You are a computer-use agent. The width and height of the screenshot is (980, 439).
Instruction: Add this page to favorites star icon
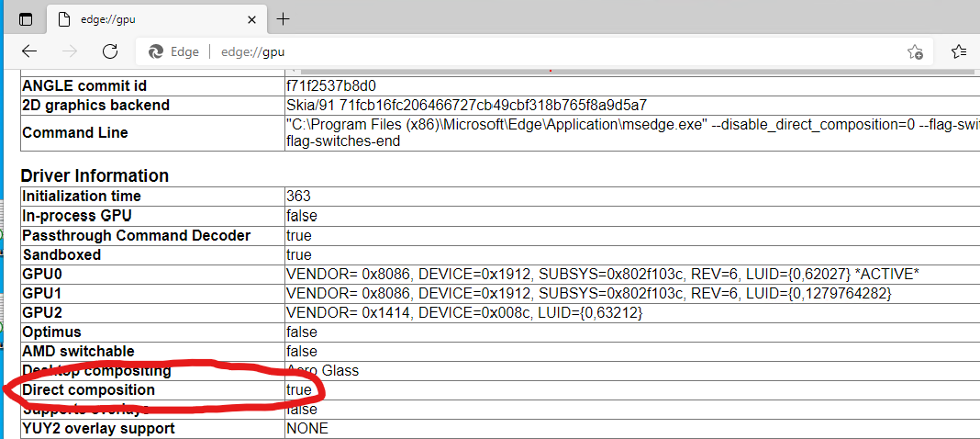(x=915, y=52)
